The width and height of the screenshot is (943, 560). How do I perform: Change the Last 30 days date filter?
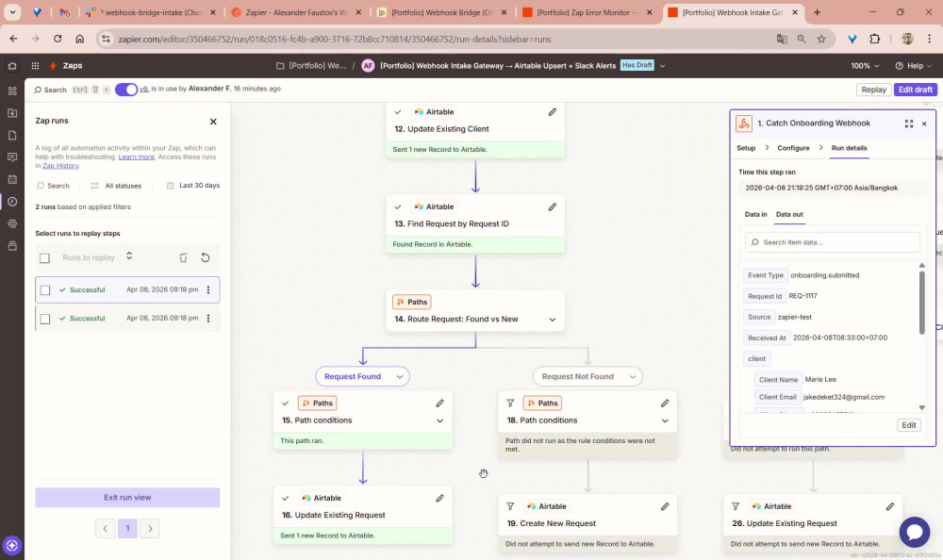(193, 186)
